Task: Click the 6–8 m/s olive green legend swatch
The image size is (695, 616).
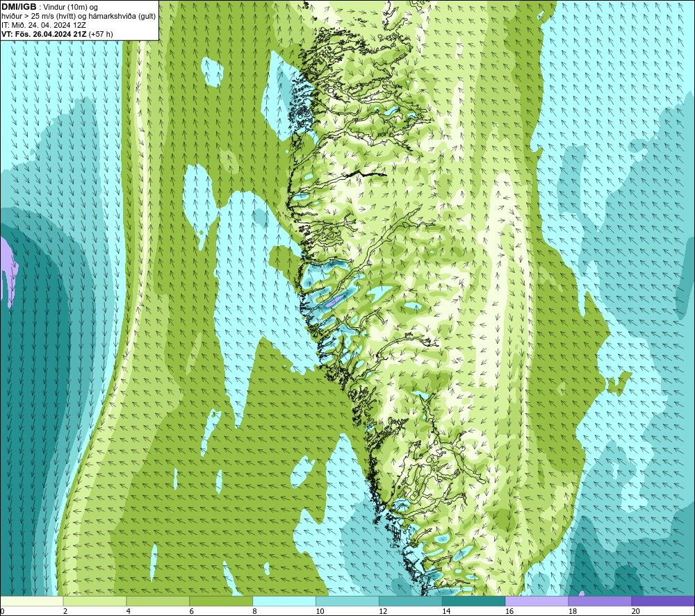Action: [x=221, y=601]
